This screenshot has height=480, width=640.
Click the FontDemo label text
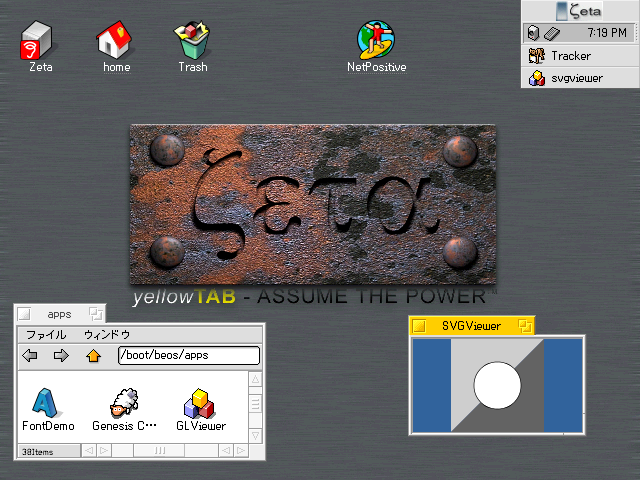click(48, 426)
